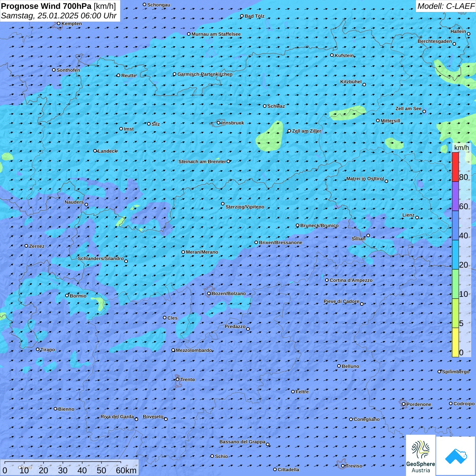
Task: Click the Nauders location marker
Action: pos(86,205)
